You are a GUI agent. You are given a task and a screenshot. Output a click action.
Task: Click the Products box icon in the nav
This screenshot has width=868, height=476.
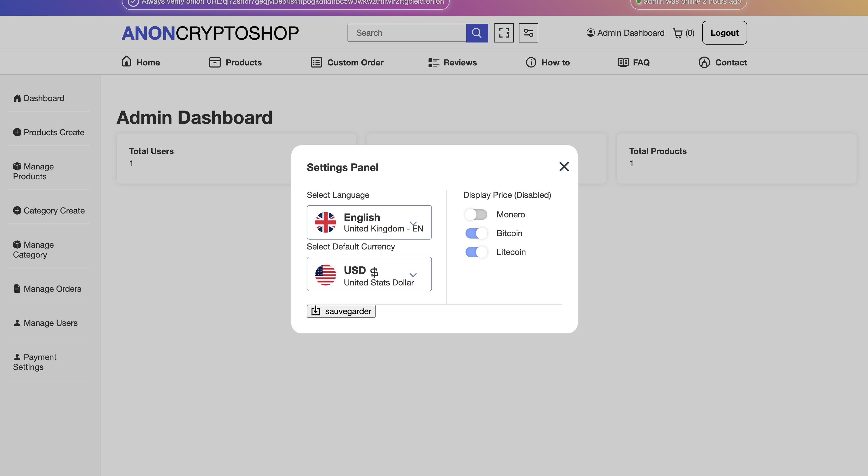(x=215, y=62)
